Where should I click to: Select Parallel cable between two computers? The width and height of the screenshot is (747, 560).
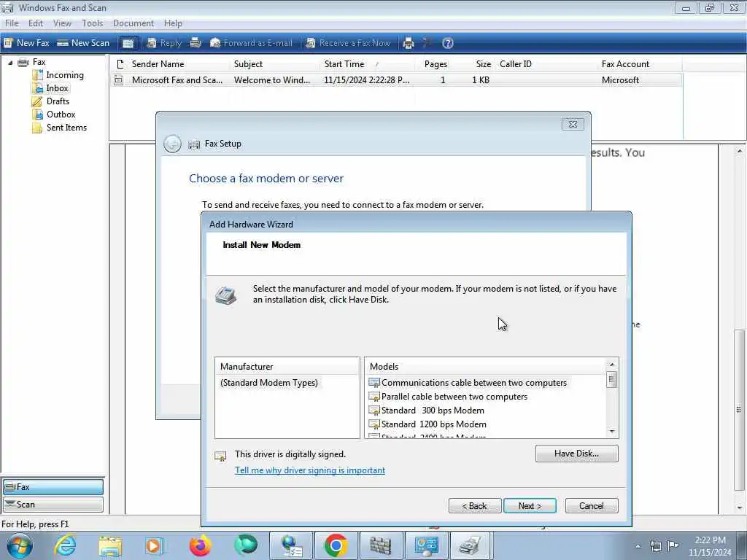click(449, 397)
